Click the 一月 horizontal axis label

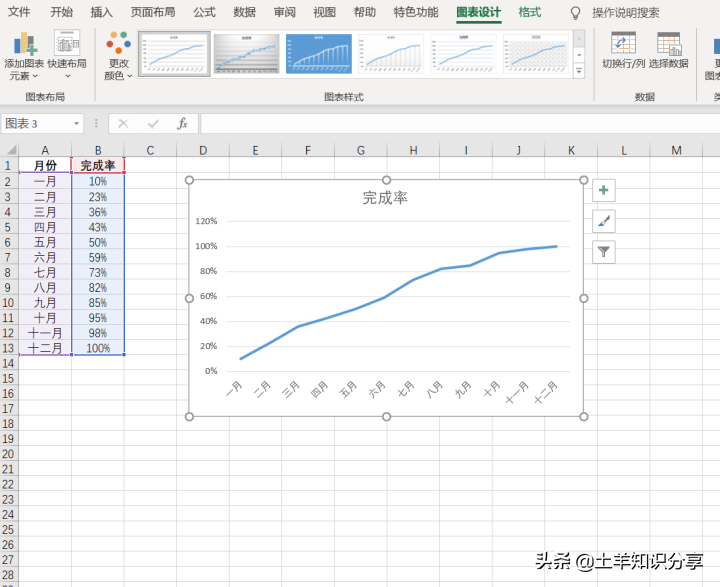click(234, 389)
